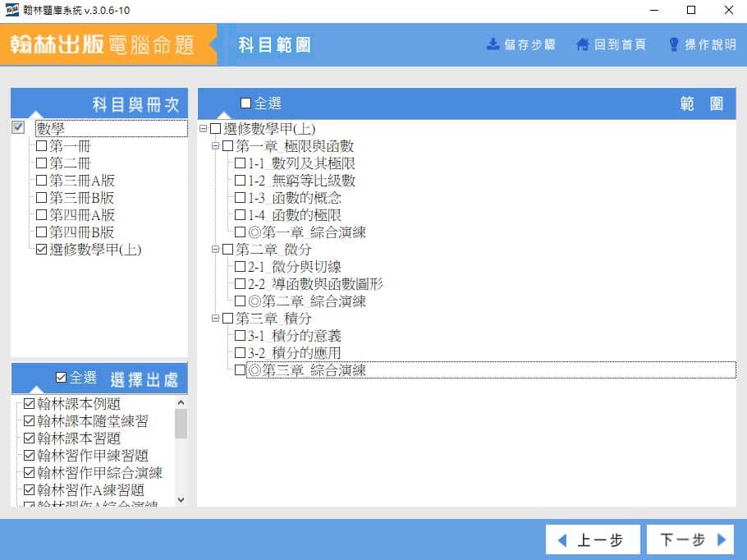Click the source list scroll up arrow
Image resolution: width=747 pixels, height=560 pixels.
(181, 402)
